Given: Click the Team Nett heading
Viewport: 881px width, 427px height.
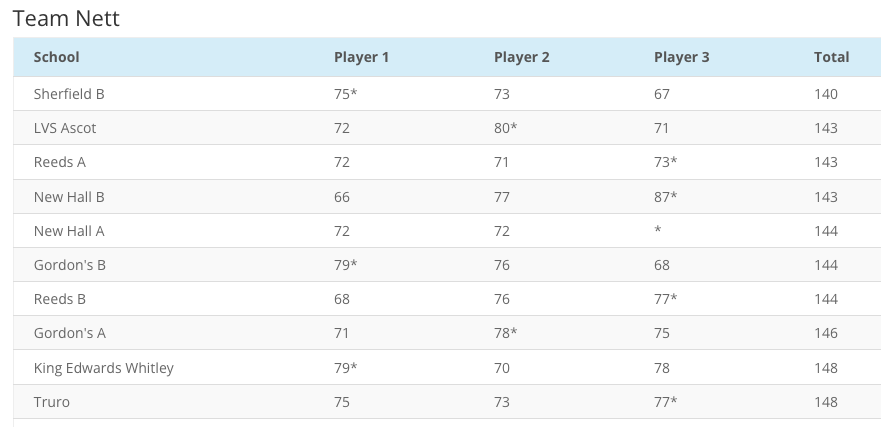Looking at the screenshot, I should coord(66,19).
